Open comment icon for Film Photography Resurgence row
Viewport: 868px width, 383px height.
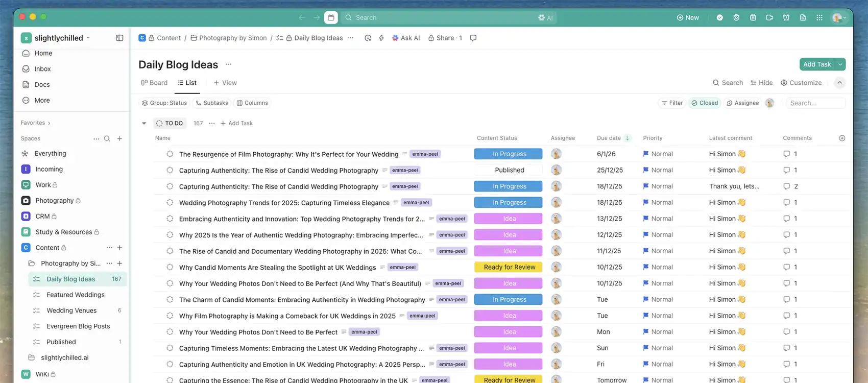pyautogui.click(x=787, y=154)
